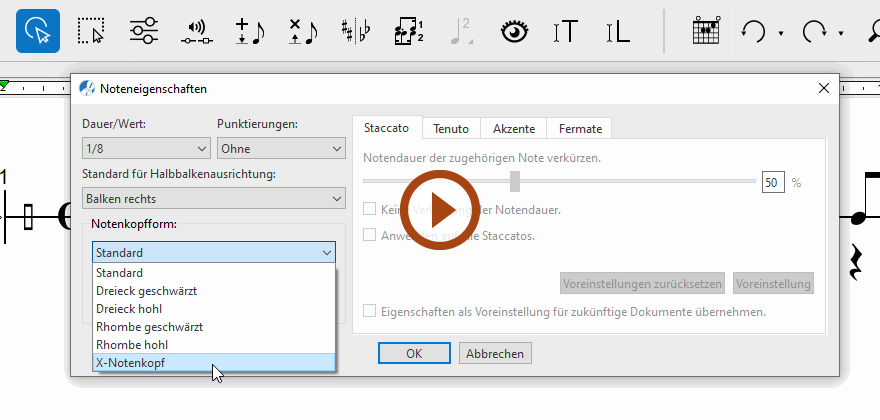The image size is (880, 420).
Task: Activate the rectangular marquee selection tool
Action: 92,31
